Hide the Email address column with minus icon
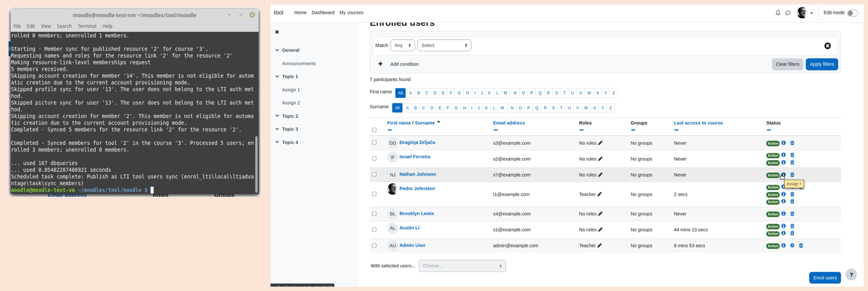868x291 pixels. tap(495, 130)
